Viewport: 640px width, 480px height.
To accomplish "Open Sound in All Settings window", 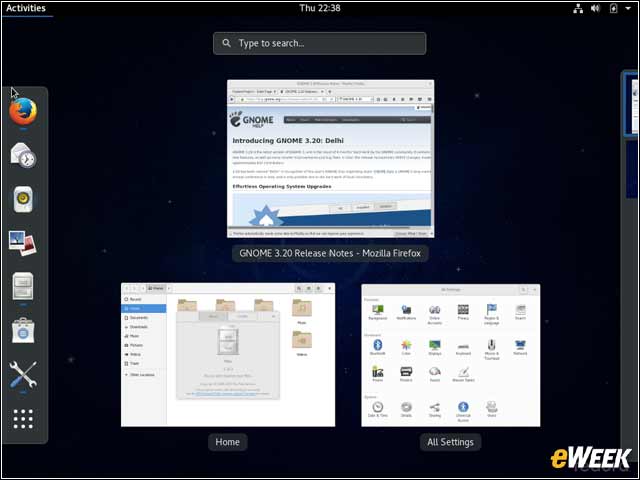I will coord(435,373).
